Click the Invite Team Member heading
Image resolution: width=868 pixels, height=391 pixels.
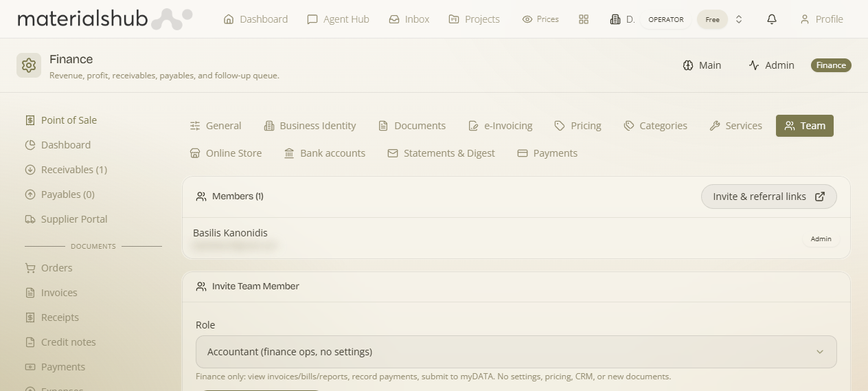[255, 287]
